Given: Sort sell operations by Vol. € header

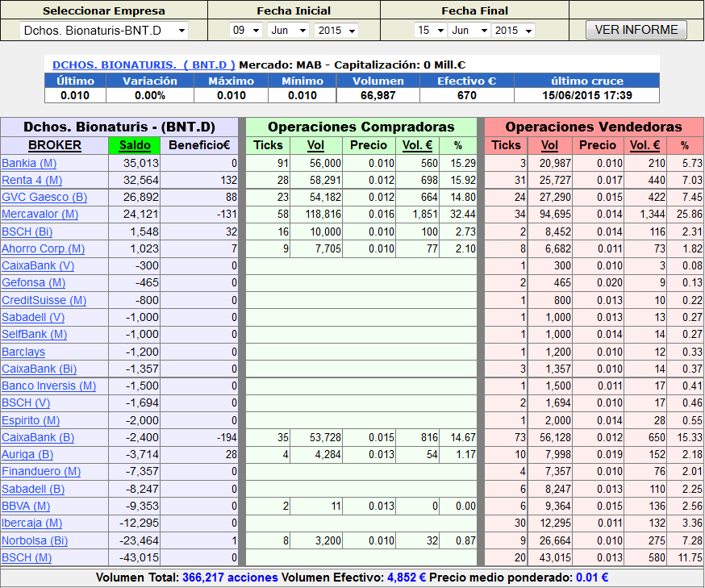Looking at the screenshot, I should [645, 146].
